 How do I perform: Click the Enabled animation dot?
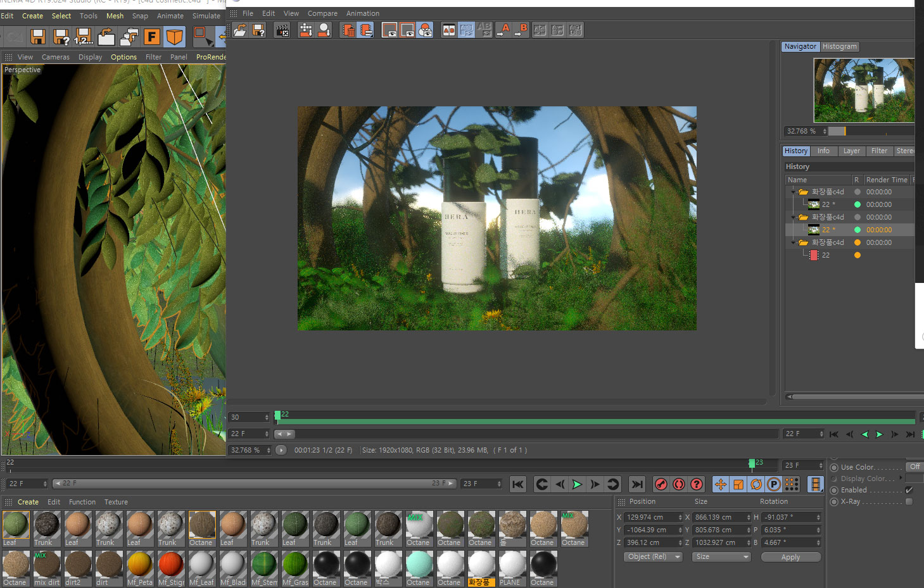point(834,491)
